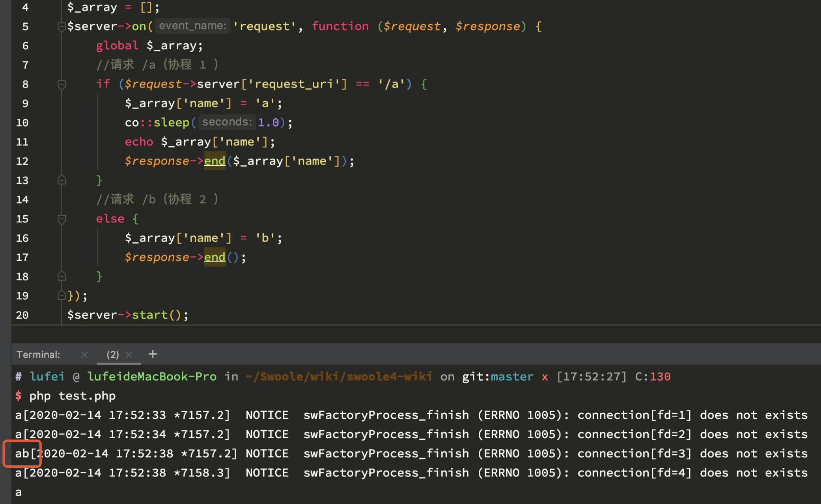Viewport: 821px width, 504px height.
Task: Open a new terminal tab with plus icon
Action: tap(153, 354)
